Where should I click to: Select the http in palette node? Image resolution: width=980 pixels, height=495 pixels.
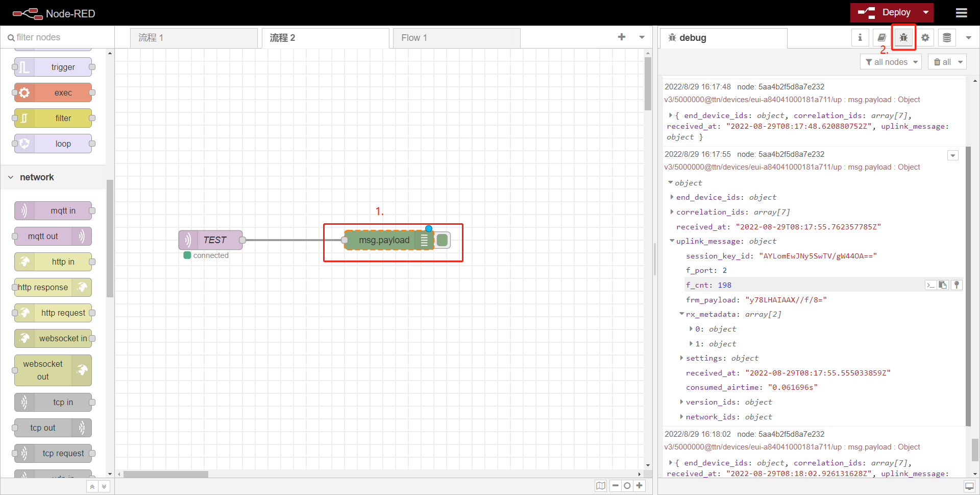(x=53, y=262)
